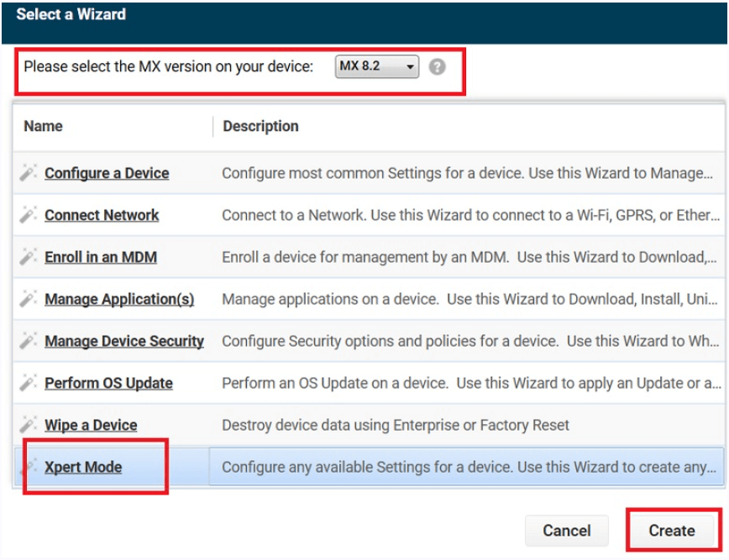Click the wand icon beside Xpert Mode
This screenshot has height=560, width=729.
tap(29, 467)
